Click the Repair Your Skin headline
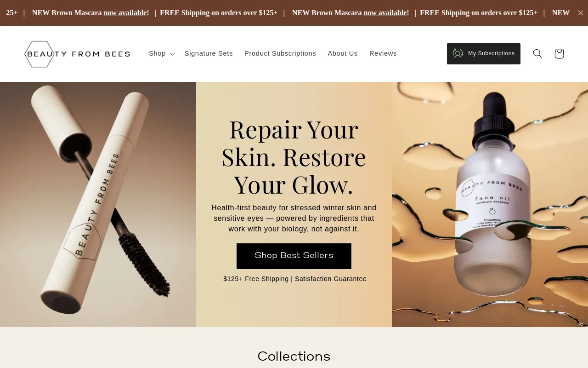This screenshot has width=588, height=368. tap(294, 157)
